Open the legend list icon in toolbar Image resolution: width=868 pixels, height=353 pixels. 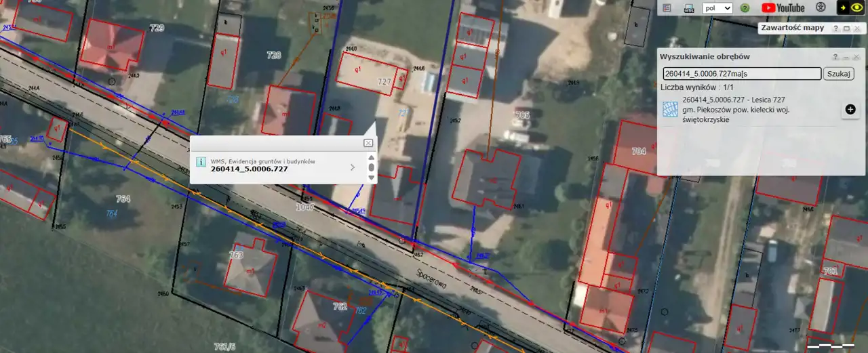pyautogui.click(x=667, y=7)
